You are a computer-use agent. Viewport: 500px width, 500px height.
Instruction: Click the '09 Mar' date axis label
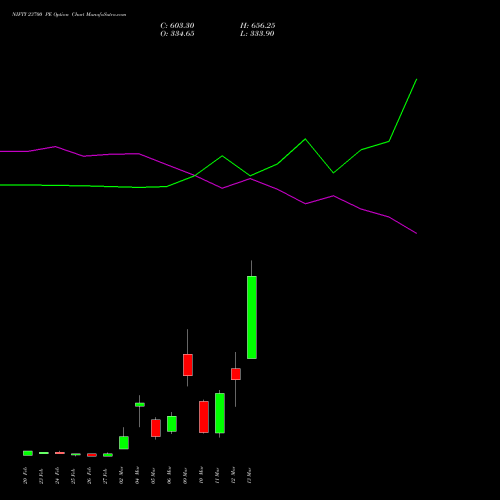click(x=186, y=475)
